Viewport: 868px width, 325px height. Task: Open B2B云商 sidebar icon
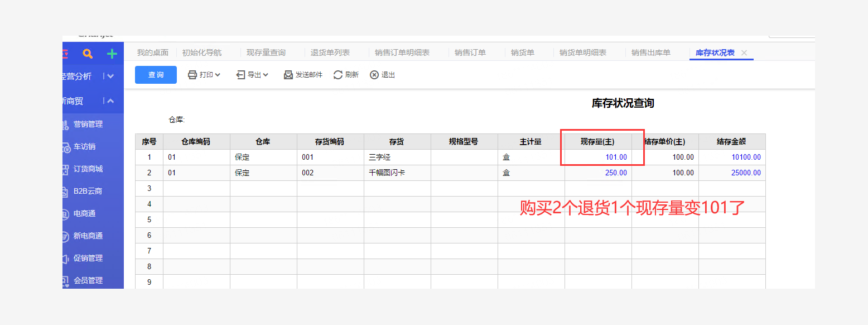point(66,192)
